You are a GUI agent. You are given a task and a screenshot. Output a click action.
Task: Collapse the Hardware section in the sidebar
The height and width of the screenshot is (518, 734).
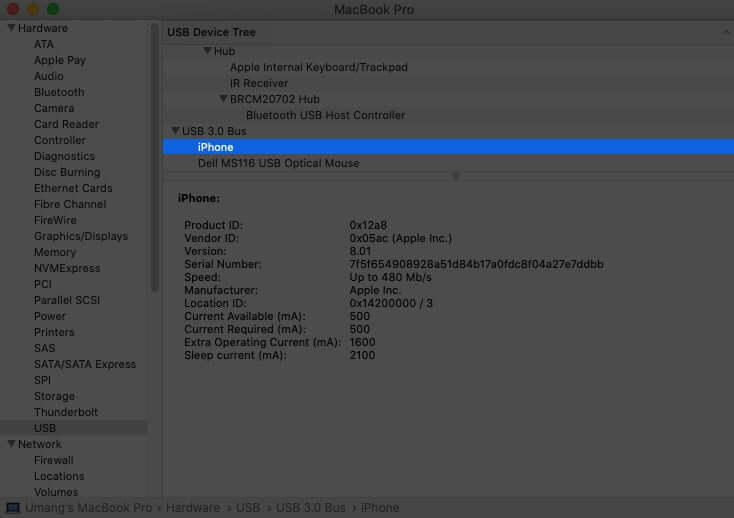[11, 28]
